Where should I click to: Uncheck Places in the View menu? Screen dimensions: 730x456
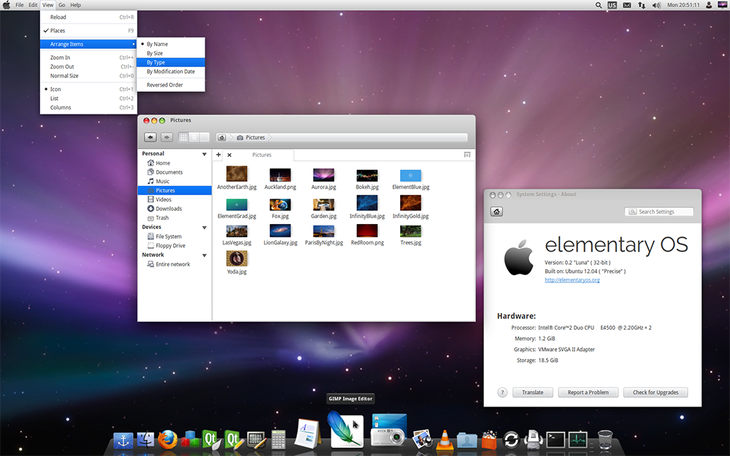click(88, 30)
